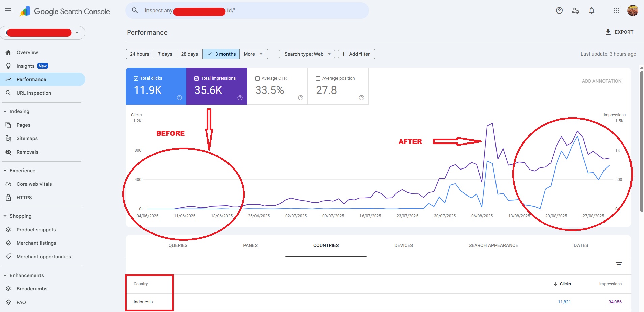Click the Add Annotation button
Viewport: 644px width, 312px height.
point(601,81)
